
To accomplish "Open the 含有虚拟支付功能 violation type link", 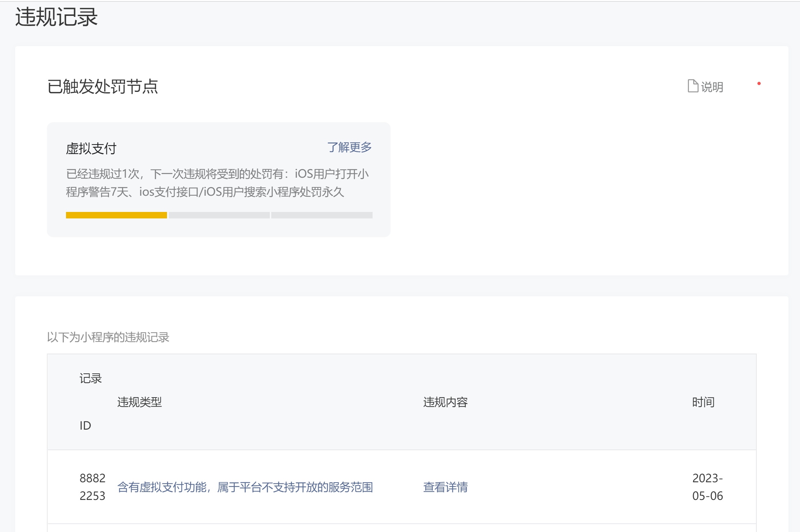I will coord(245,487).
